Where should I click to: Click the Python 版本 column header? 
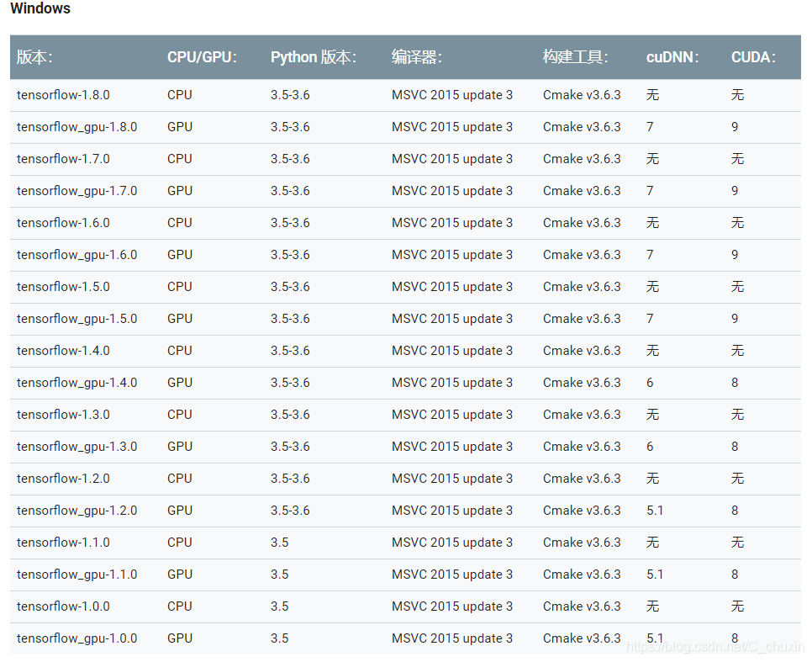pos(314,57)
